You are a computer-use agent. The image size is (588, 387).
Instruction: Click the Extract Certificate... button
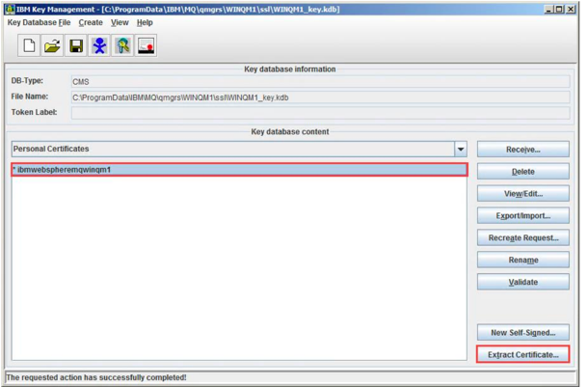pos(523,354)
